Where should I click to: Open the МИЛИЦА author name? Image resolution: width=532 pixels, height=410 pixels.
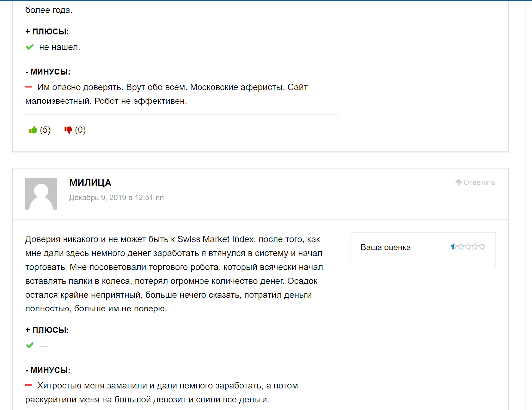(x=90, y=183)
